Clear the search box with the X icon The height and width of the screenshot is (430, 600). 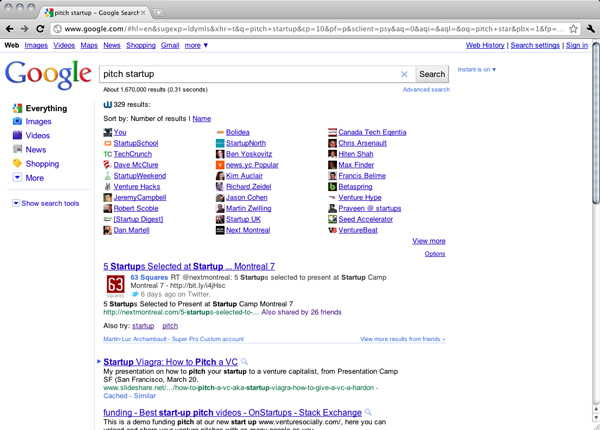(x=404, y=74)
